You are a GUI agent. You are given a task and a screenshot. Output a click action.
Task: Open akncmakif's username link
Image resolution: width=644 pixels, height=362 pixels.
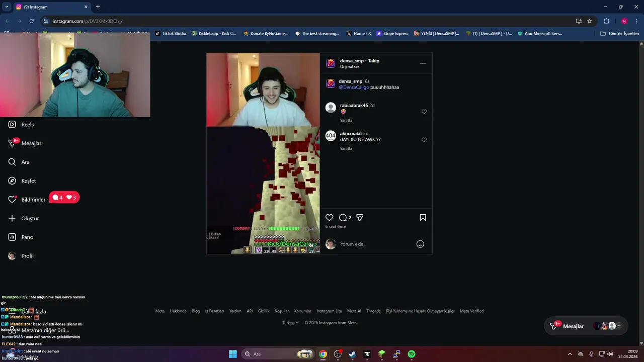(x=351, y=134)
